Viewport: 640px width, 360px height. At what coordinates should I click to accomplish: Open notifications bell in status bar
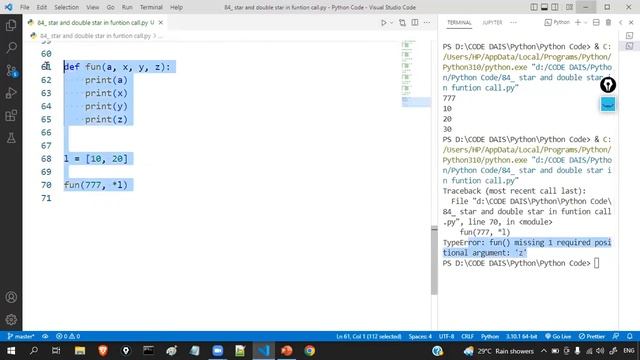(x=630, y=336)
